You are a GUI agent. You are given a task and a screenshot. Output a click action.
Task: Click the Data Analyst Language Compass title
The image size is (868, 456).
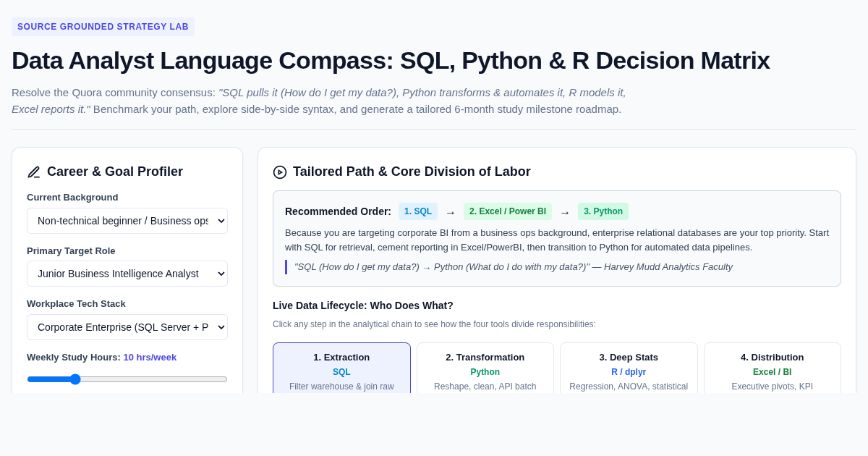click(x=391, y=60)
